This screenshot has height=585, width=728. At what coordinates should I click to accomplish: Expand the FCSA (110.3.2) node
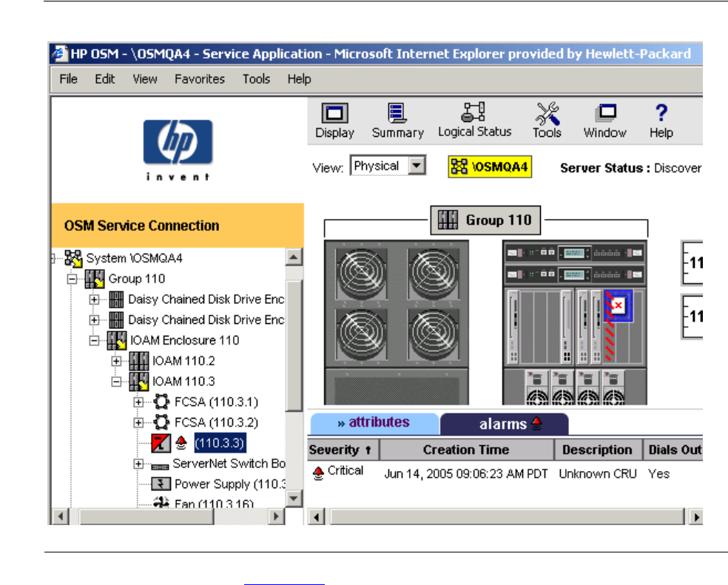(138, 422)
